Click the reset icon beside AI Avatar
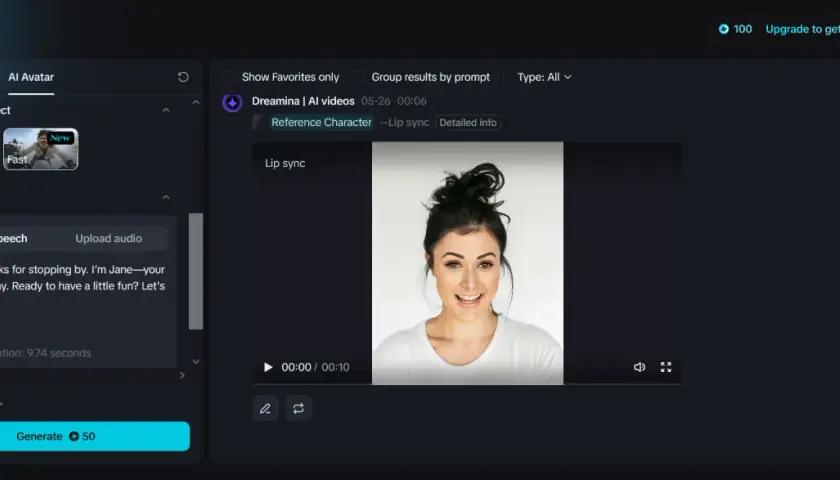 coord(183,77)
